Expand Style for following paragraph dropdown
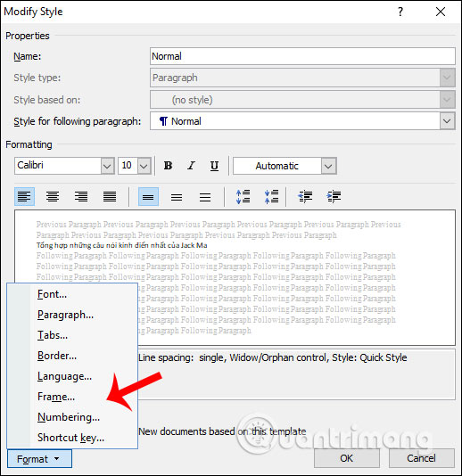This screenshot has width=462, height=476. (447, 121)
